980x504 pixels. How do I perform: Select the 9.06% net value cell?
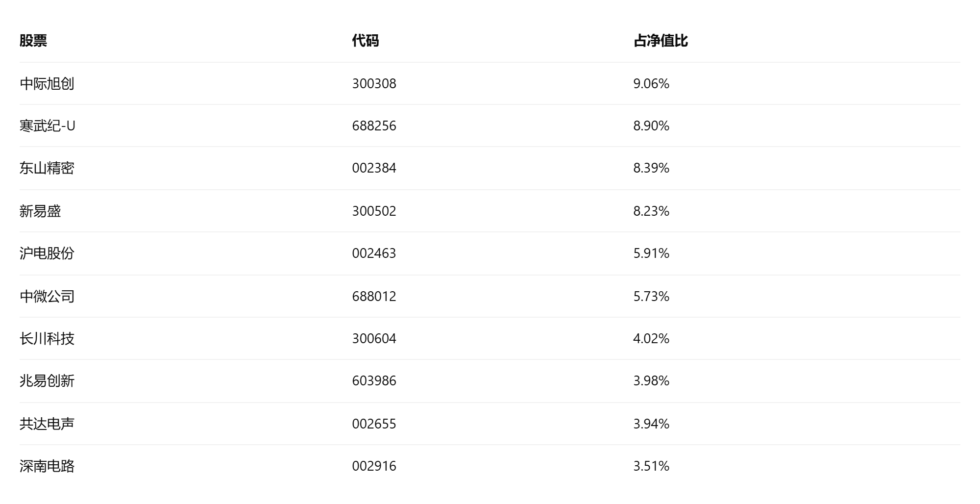651,84
